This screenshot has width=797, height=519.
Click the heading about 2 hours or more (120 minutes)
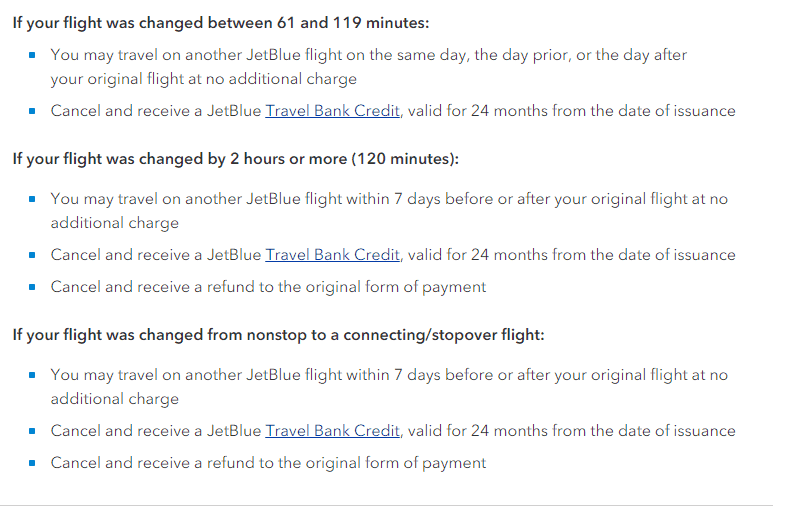point(235,159)
